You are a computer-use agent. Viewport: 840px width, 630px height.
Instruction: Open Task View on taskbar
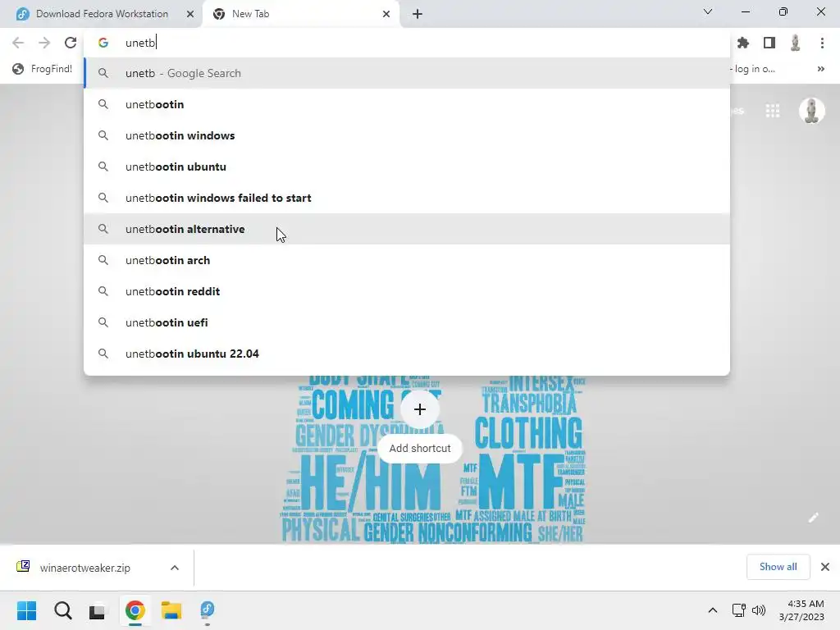point(98,610)
